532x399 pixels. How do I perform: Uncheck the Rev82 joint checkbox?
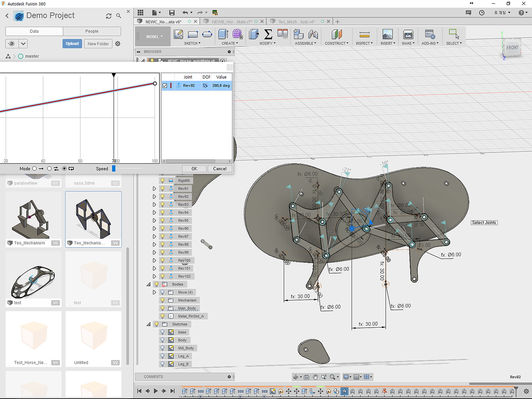tap(165, 86)
